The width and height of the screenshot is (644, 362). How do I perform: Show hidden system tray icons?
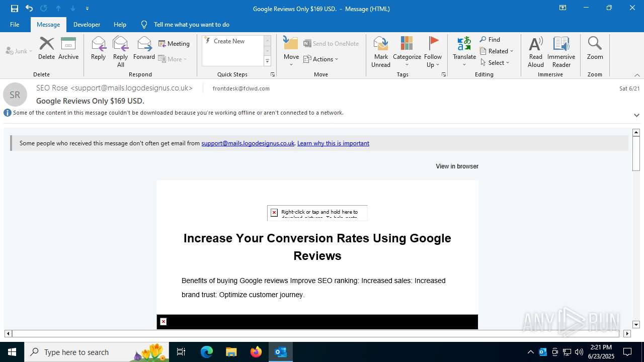[x=530, y=352]
